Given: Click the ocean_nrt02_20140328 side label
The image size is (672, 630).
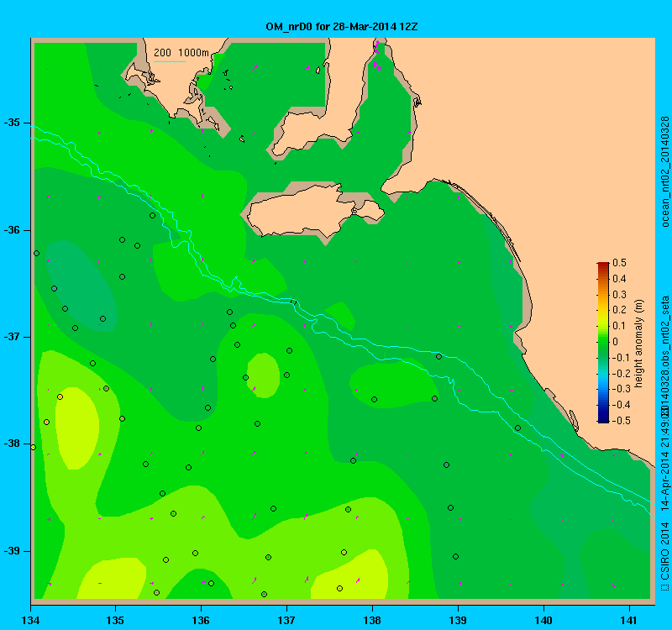Looking at the screenshot, I should [x=664, y=171].
